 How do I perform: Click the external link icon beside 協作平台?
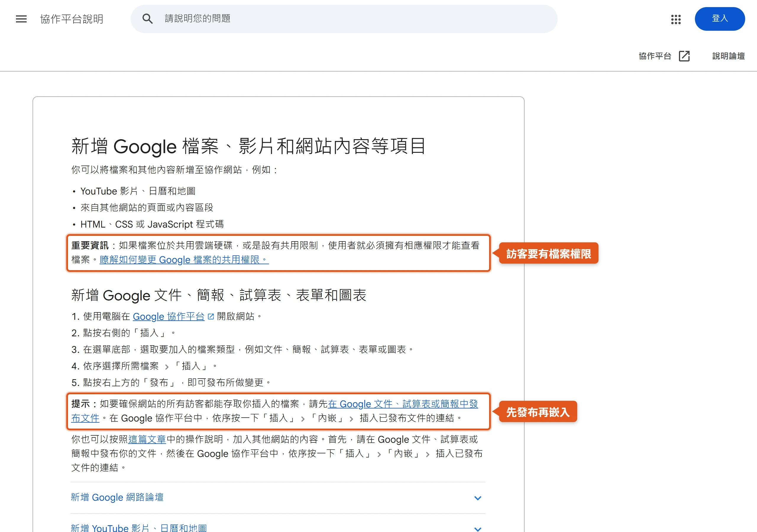click(x=684, y=56)
